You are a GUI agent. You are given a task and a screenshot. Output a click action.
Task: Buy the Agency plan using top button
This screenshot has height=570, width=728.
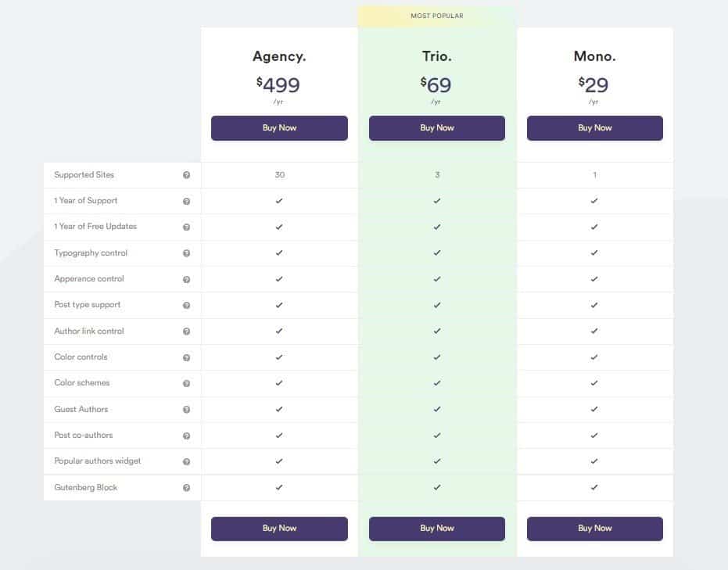279,128
